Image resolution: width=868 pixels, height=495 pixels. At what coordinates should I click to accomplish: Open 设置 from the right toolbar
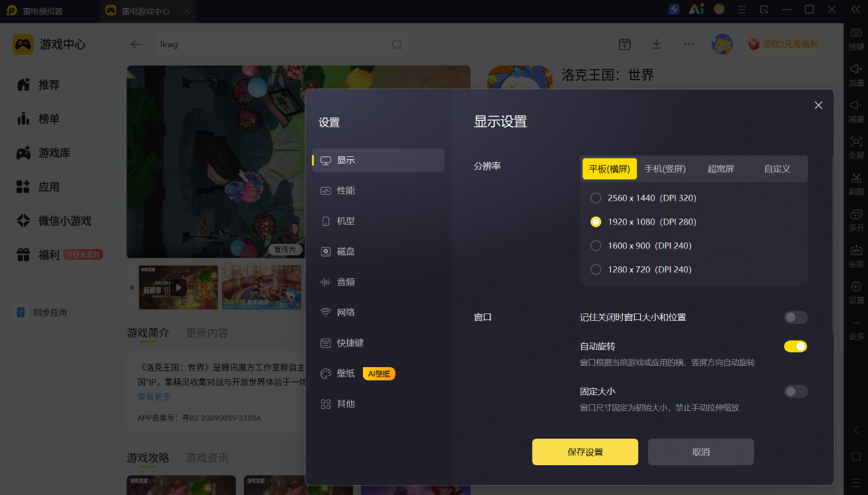pyautogui.click(x=856, y=292)
